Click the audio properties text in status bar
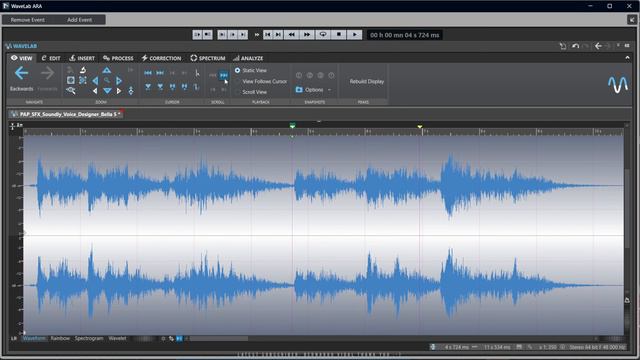The image size is (640, 360). coord(597,347)
